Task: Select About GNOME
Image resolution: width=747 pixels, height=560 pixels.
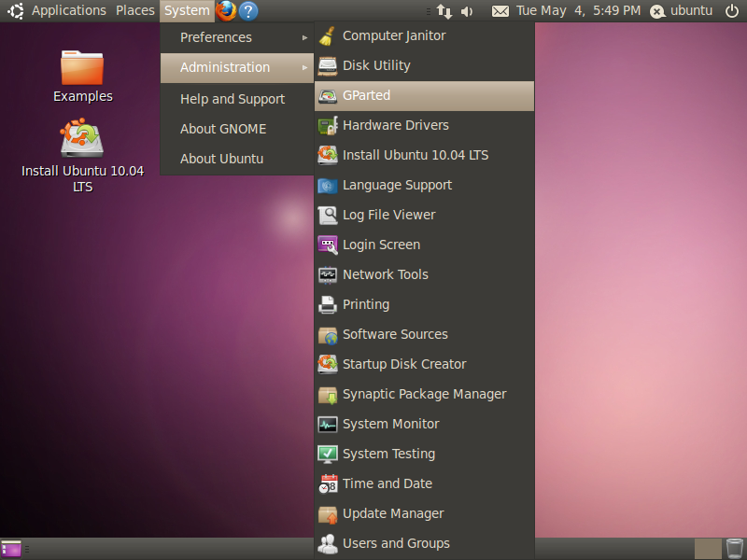Action: pos(237,129)
